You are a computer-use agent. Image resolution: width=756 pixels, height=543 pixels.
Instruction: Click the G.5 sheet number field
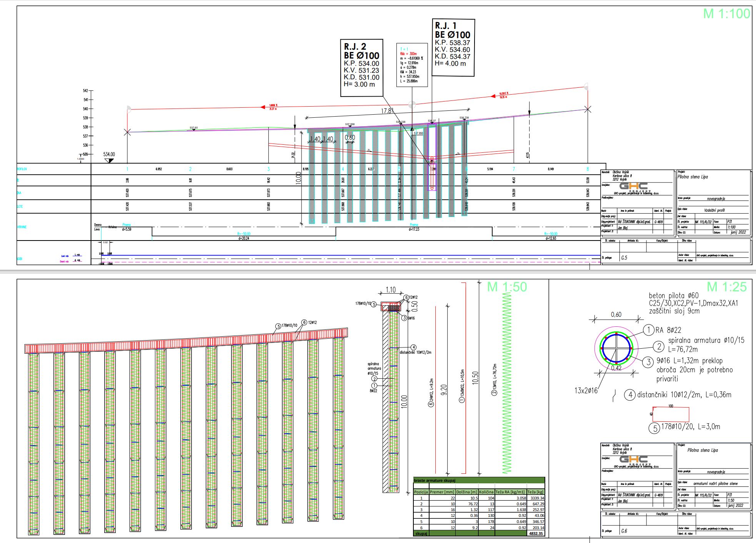click(624, 258)
